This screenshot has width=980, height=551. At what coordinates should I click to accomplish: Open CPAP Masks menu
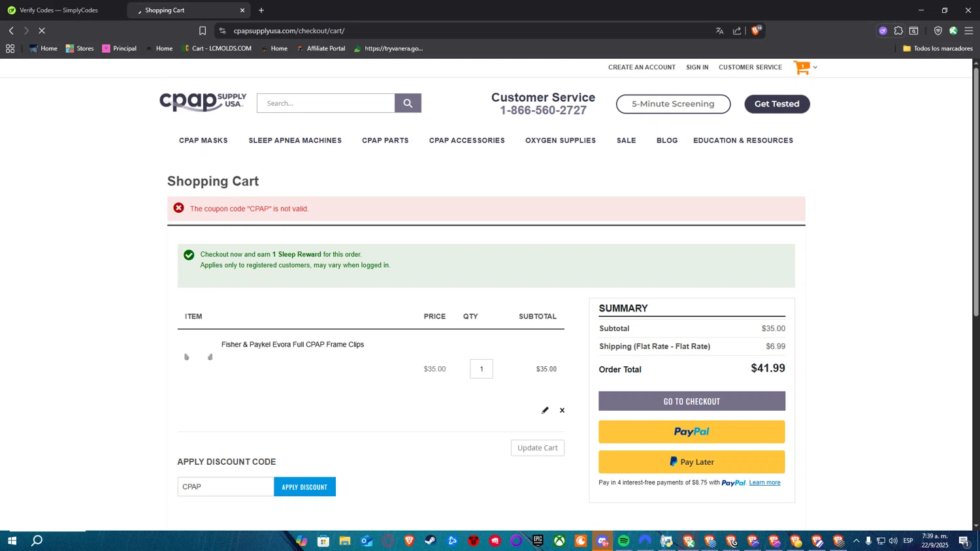203,140
